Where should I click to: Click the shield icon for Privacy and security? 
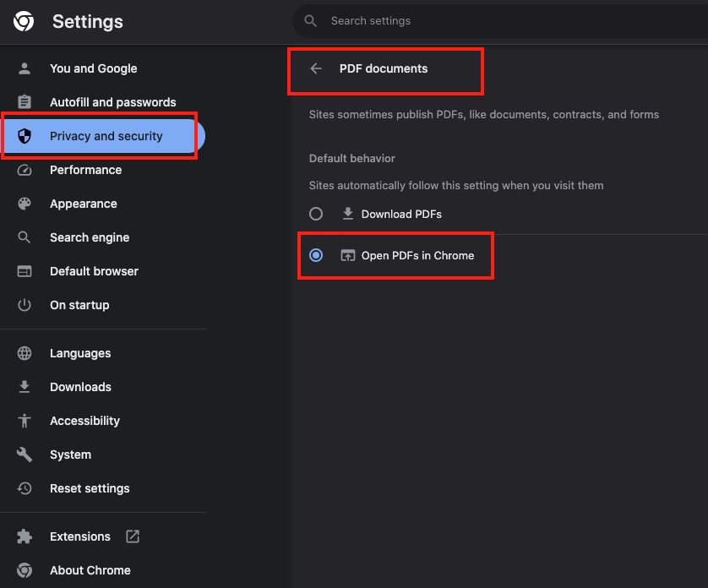tap(25, 136)
